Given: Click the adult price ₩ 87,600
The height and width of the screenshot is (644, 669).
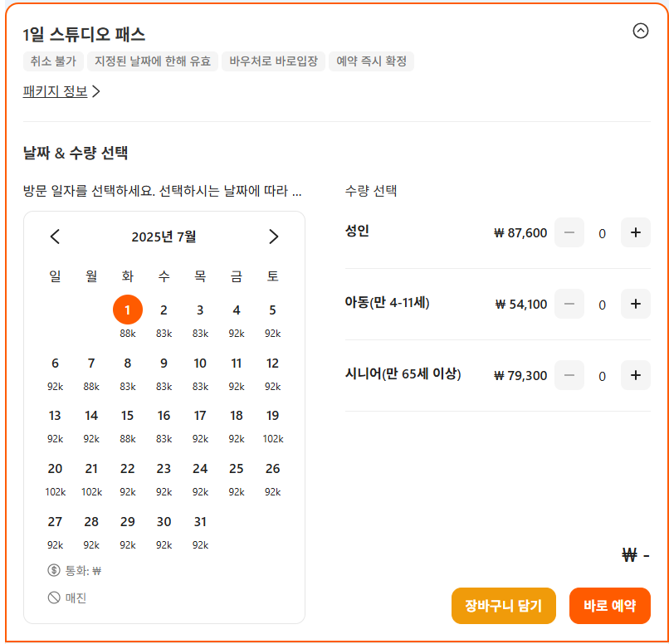Looking at the screenshot, I should (520, 233).
